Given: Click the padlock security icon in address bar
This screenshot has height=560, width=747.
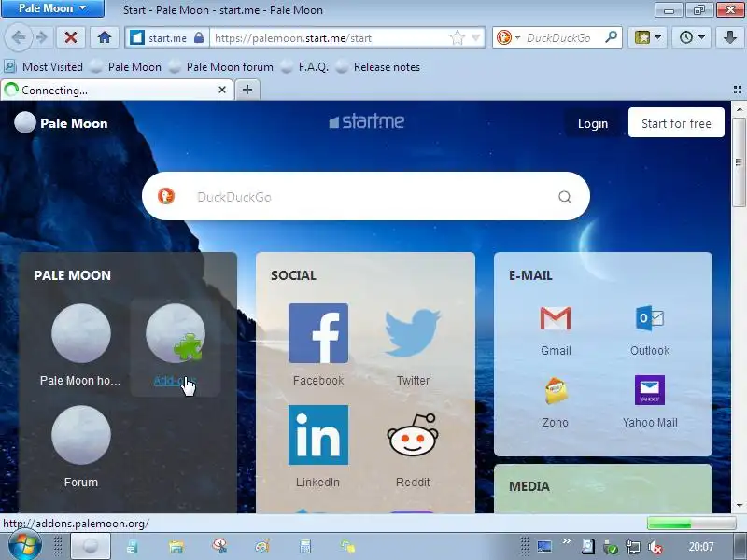Looking at the screenshot, I should point(199,37).
